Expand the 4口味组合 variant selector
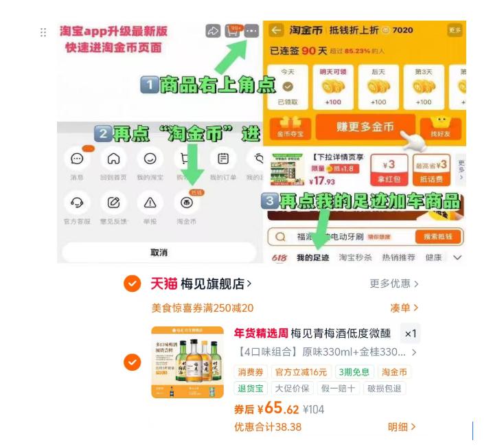 (x=327, y=352)
